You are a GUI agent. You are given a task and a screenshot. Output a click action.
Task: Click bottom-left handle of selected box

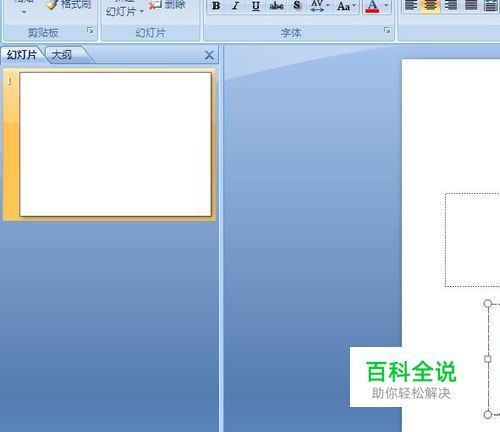coord(488,414)
